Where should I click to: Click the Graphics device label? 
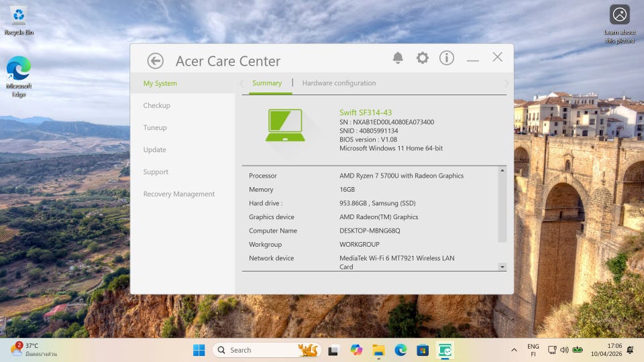[x=272, y=217]
